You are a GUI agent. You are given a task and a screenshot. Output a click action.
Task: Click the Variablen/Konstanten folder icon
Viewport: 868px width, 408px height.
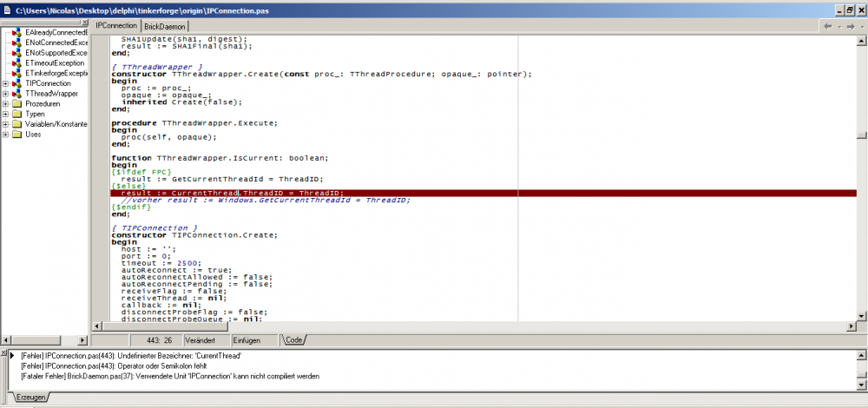pos(16,124)
